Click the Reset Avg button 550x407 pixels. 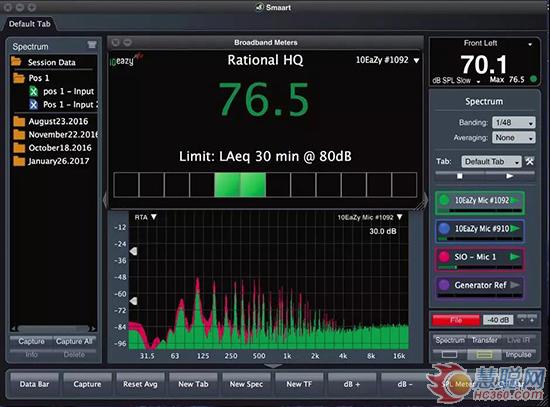tap(140, 384)
